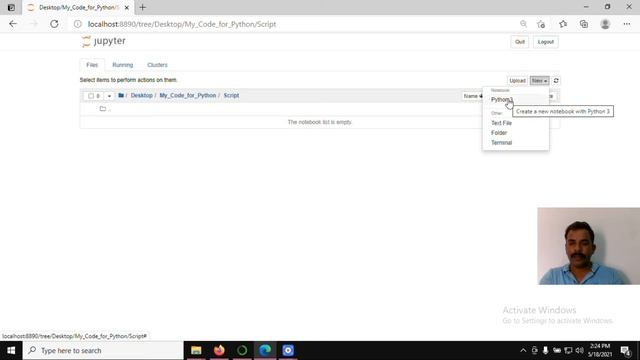Open the Favorites list

[x=563, y=24]
